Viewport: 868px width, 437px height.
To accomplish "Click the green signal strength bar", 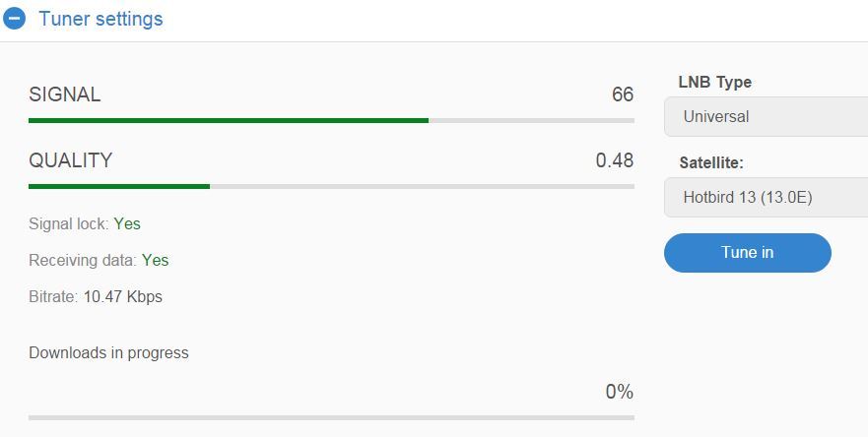I will 228,121.
